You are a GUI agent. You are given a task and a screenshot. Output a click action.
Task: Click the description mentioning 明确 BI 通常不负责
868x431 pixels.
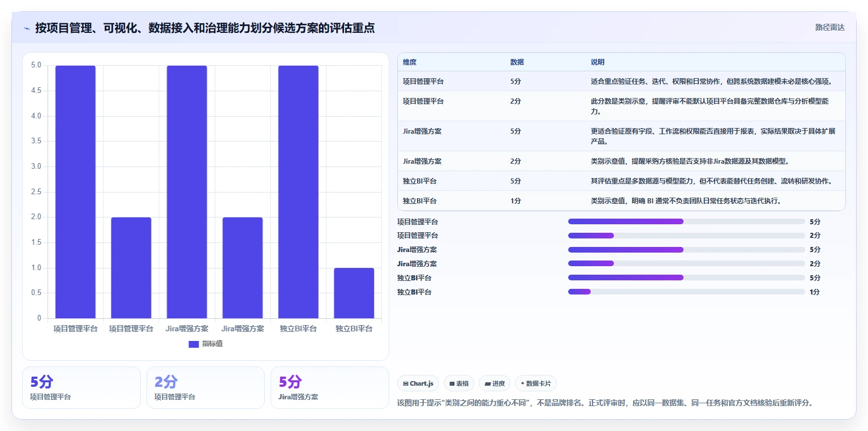pyautogui.click(x=686, y=201)
